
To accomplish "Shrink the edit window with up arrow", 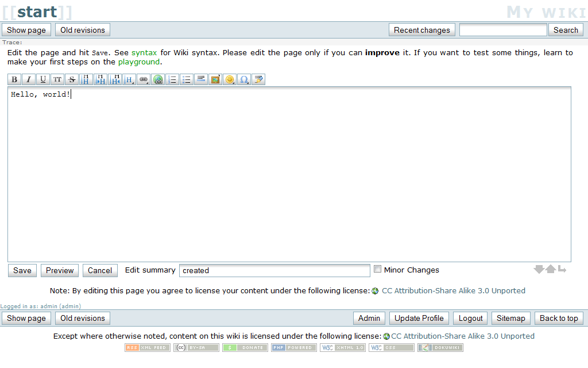I will pyautogui.click(x=550, y=269).
